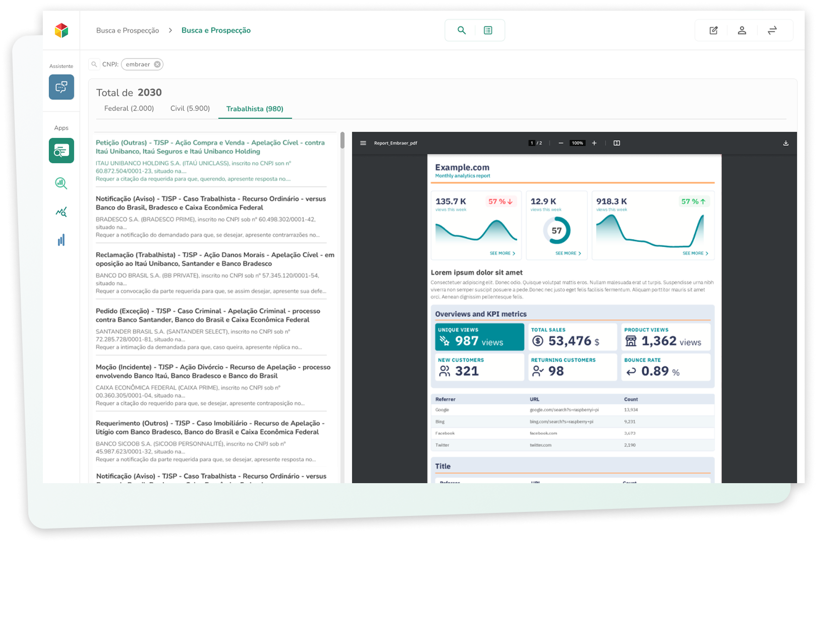Select the document search app icon

click(62, 150)
